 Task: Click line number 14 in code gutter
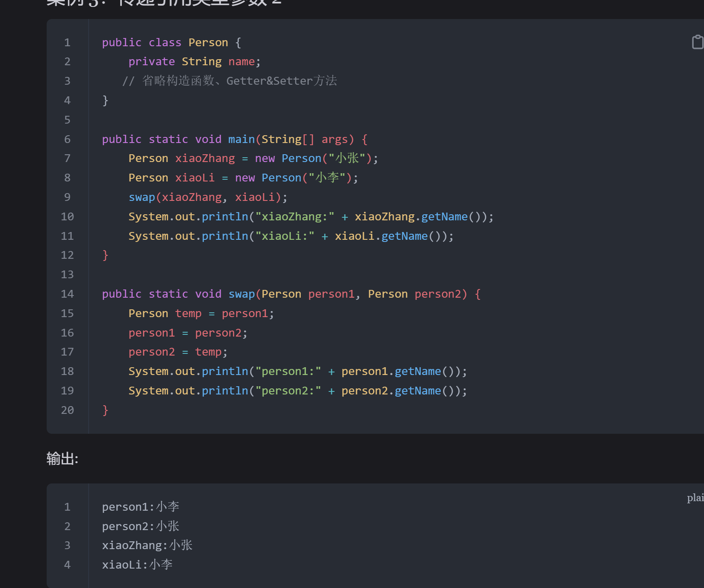[x=67, y=294]
